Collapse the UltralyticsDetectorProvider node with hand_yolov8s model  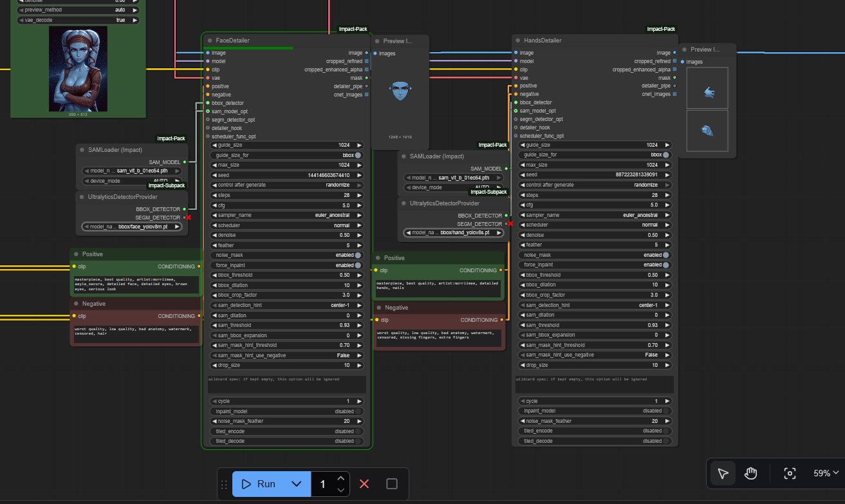[x=403, y=203]
